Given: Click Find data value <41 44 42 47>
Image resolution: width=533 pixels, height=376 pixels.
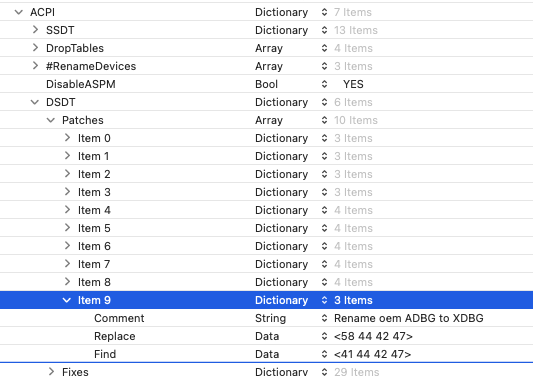Looking at the screenshot, I should tap(373, 355).
